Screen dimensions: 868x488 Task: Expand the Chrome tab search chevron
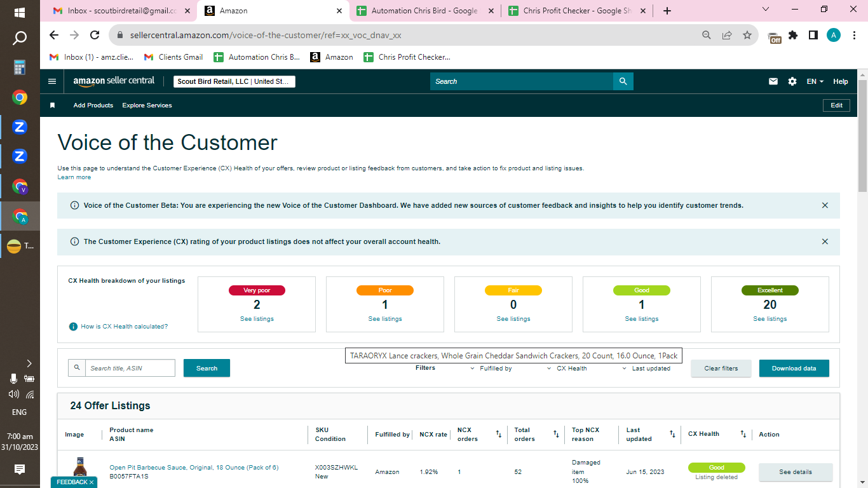click(x=765, y=10)
